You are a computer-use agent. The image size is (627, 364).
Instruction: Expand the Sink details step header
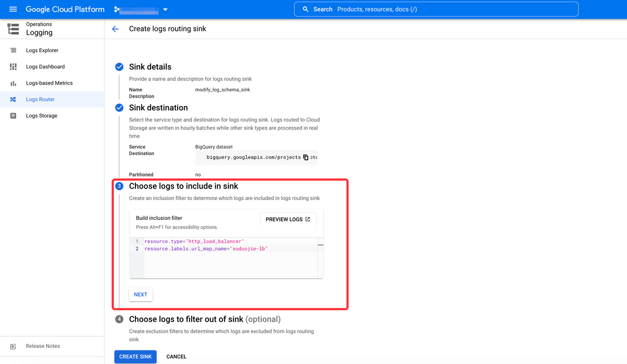pos(150,67)
